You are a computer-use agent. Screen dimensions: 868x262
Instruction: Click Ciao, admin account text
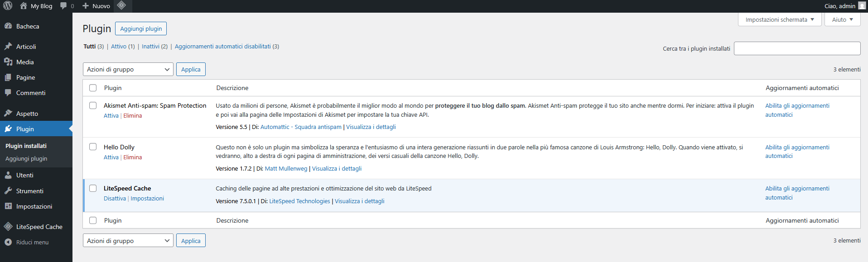839,6
